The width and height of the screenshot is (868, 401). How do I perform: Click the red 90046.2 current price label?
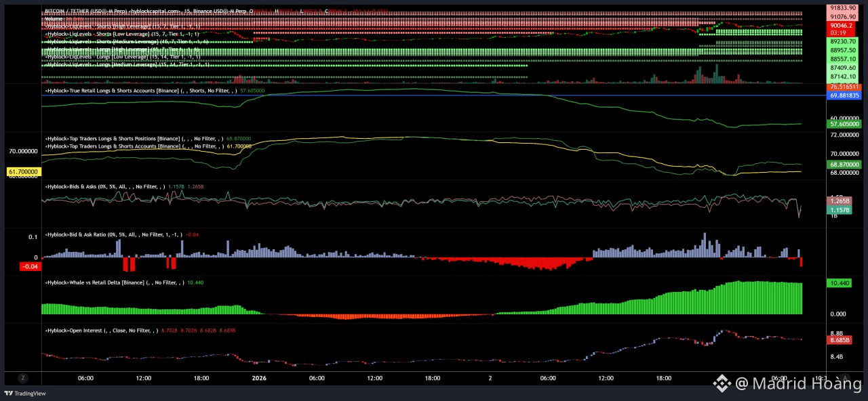coord(841,25)
